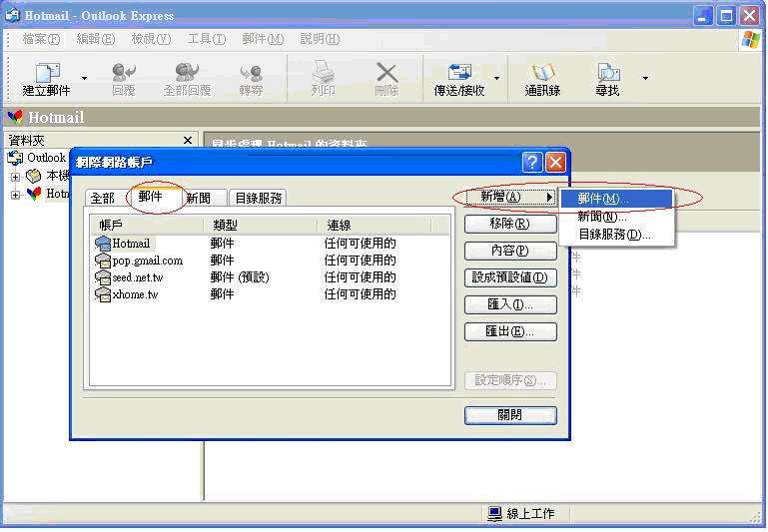The image size is (768, 532).
Task: Open the 檢視(V) menu
Action: click(x=151, y=39)
